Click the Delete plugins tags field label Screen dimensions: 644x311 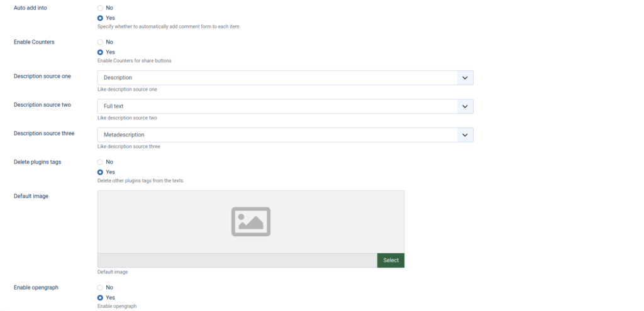[37, 162]
